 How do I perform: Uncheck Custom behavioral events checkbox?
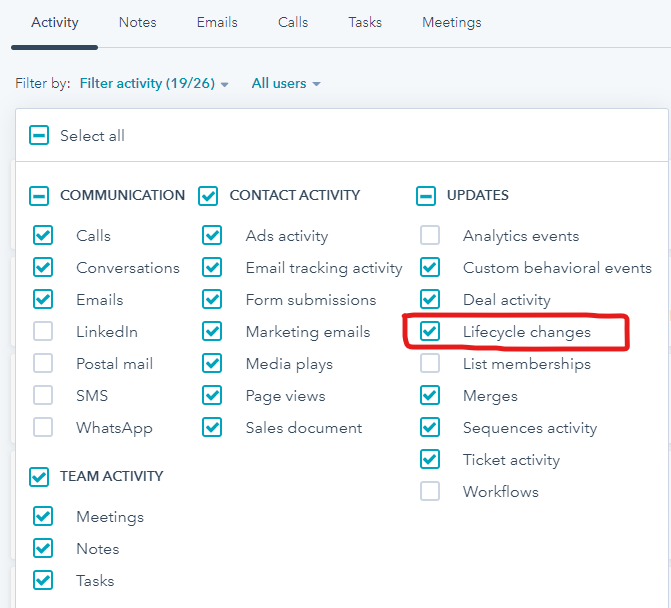tap(430, 267)
